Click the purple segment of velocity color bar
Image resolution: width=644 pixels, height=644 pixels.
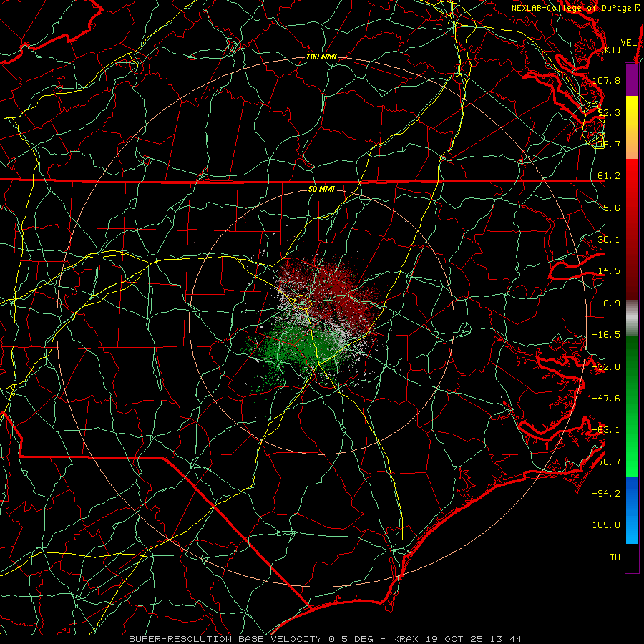632,79
